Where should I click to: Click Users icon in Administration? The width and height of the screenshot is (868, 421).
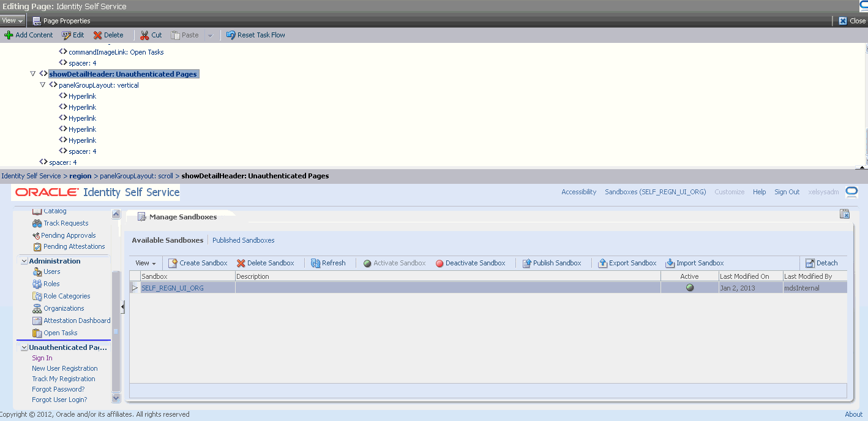pos(37,271)
